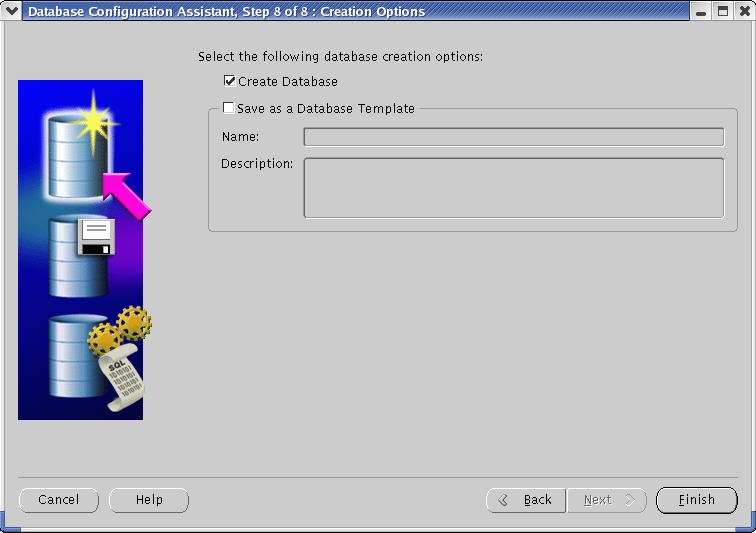Minimize the Database Configuration Assistant window
Screen dimensions: 756x533
tap(703, 11)
